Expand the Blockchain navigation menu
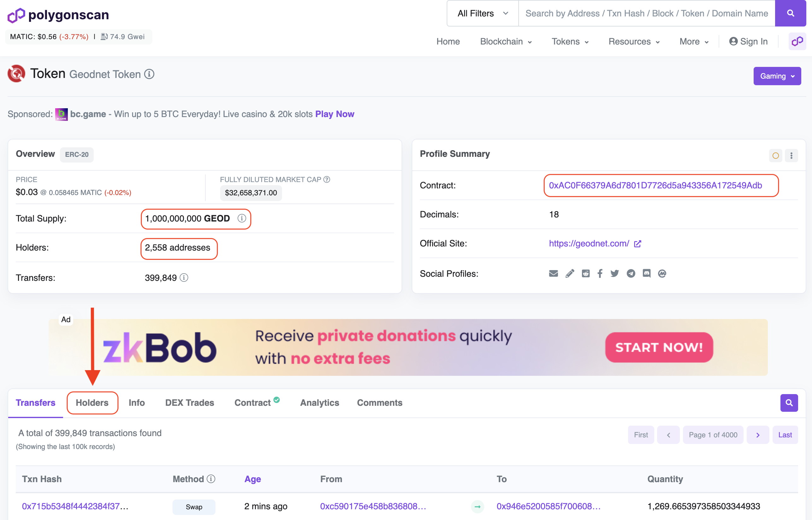The height and width of the screenshot is (520, 812). coord(506,41)
